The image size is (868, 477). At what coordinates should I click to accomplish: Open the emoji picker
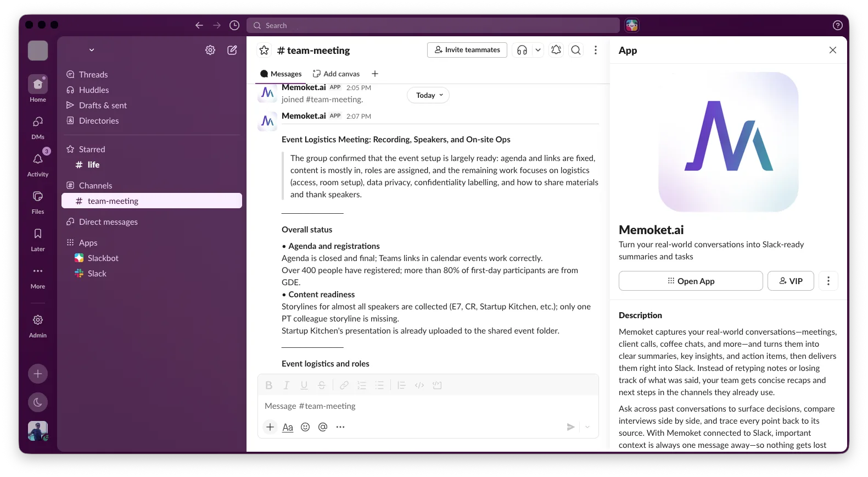305,427
